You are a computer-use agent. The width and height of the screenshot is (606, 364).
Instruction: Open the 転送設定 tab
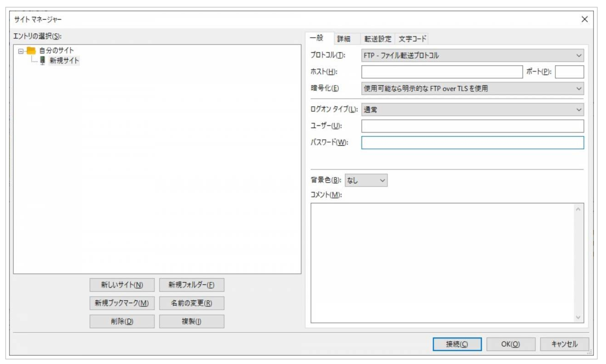(x=378, y=39)
